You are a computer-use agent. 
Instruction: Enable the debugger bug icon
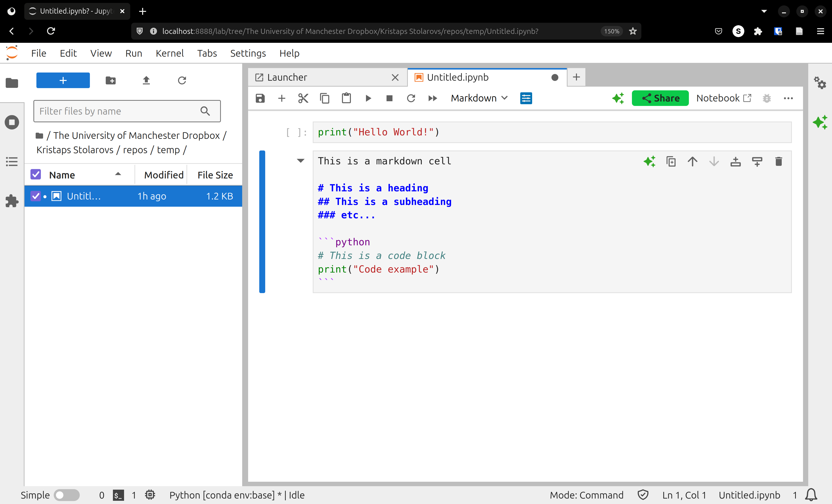click(x=767, y=98)
